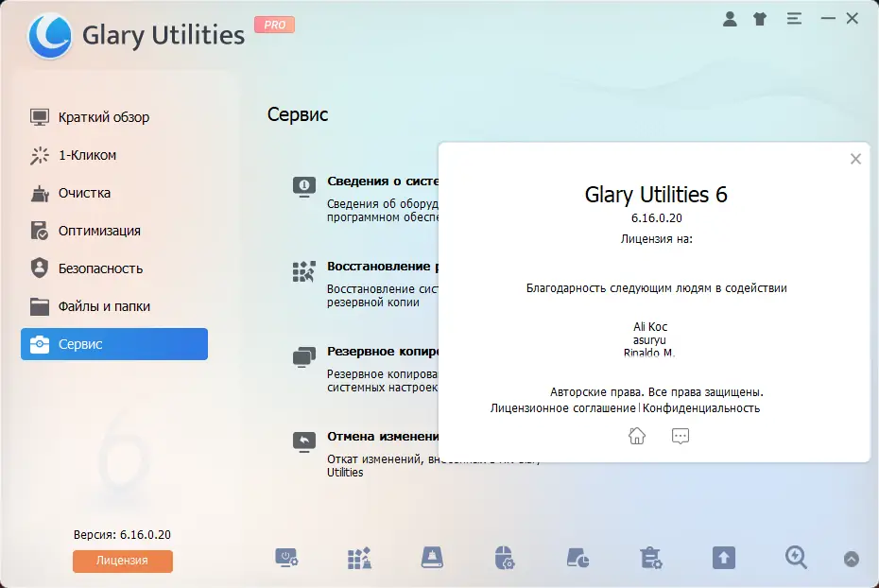This screenshot has width=879, height=588.
Task: Click the Лицензия на: label
Action: (x=657, y=239)
